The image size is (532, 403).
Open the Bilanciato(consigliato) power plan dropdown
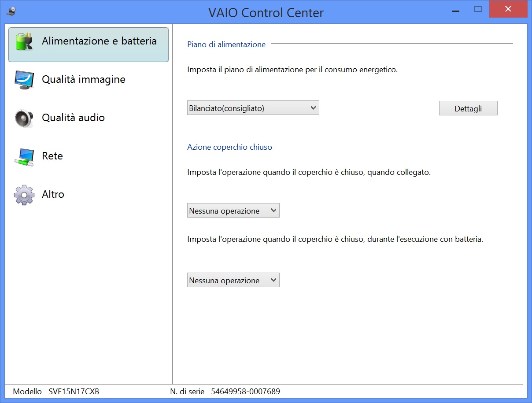coord(253,108)
